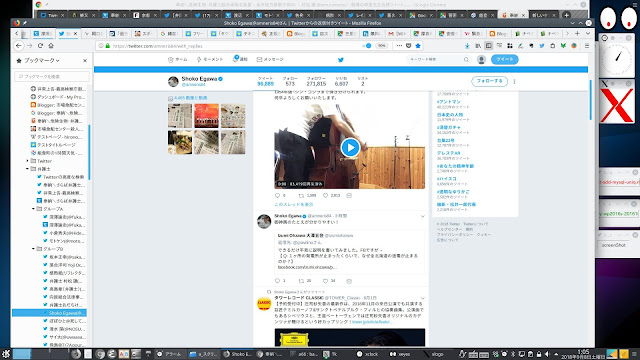Click the Twitter bird logo in page header
Image resolution: width=640 pixels, height=360 pixels.
coord(341,60)
